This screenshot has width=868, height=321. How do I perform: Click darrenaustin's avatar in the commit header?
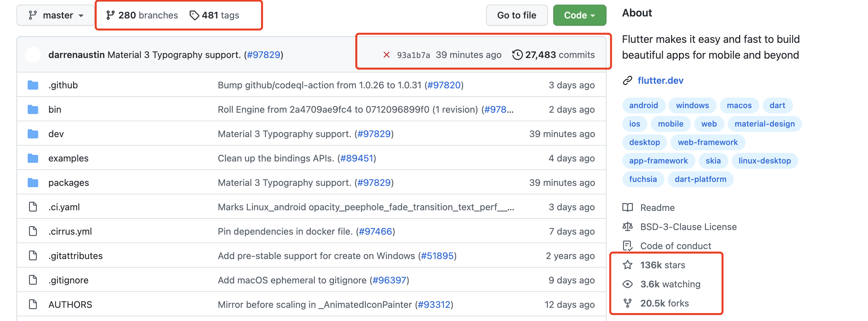(33, 55)
